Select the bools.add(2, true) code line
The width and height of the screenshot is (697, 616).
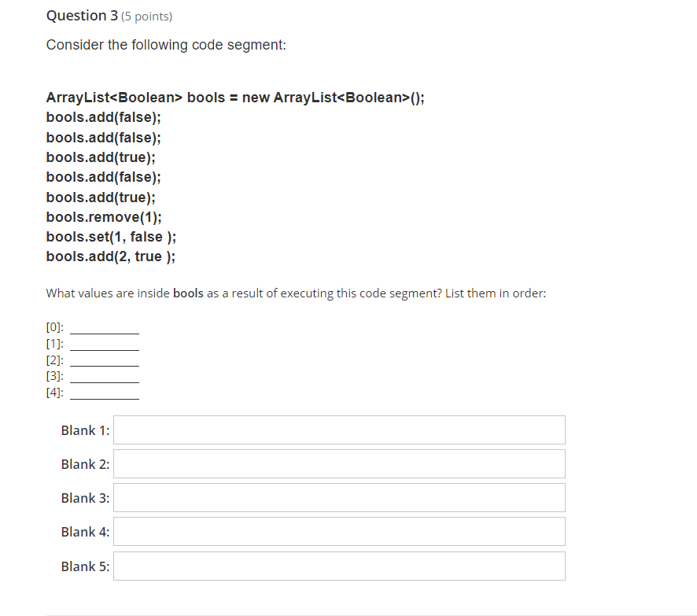pyautogui.click(x=110, y=256)
